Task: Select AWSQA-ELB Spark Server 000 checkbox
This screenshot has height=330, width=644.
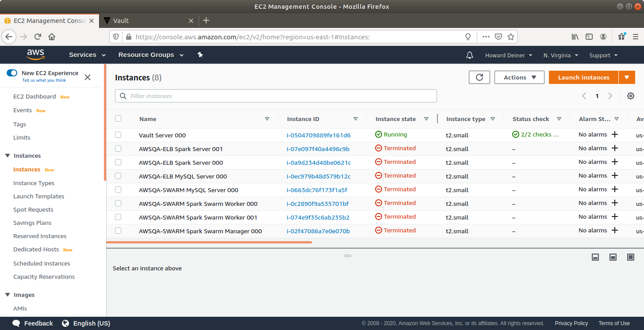Action: pos(118,162)
